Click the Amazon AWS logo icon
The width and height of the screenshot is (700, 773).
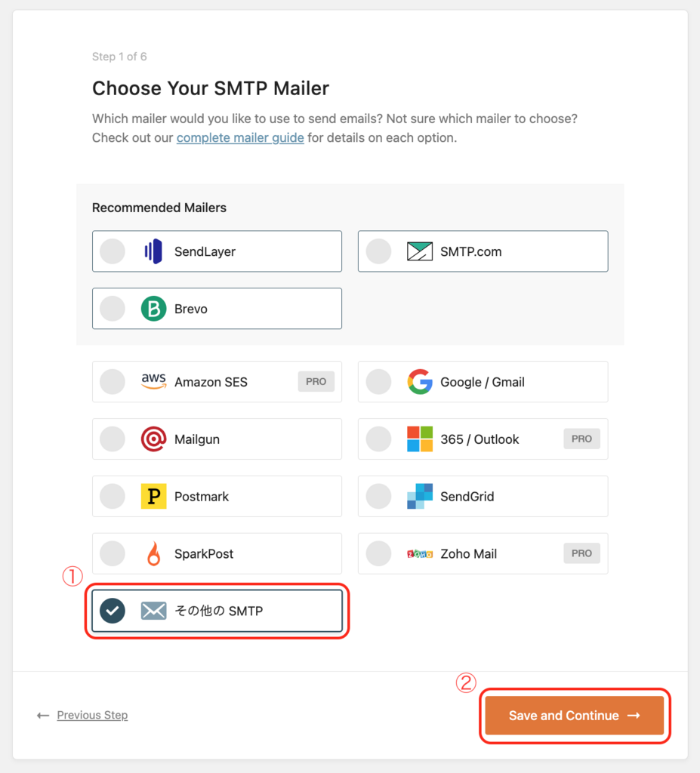click(x=153, y=381)
